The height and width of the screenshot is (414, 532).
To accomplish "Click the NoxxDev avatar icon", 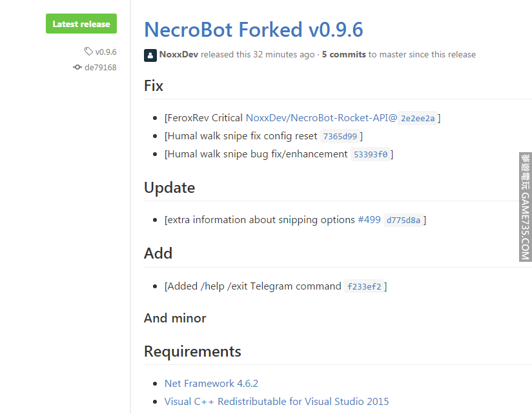I will tap(150, 55).
